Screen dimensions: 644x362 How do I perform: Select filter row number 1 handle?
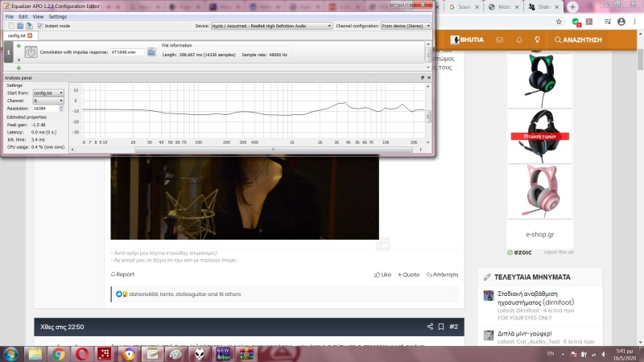(x=8, y=52)
